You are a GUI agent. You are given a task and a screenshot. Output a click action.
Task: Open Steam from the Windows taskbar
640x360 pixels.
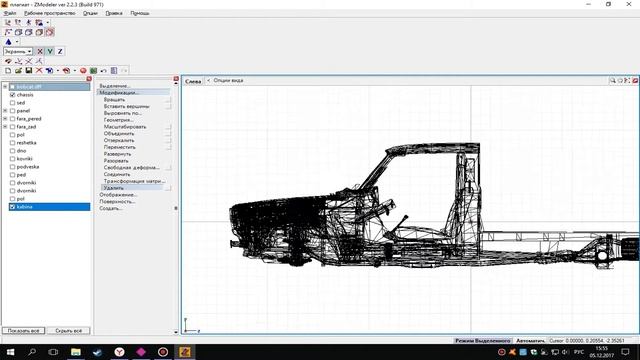(x=97, y=352)
